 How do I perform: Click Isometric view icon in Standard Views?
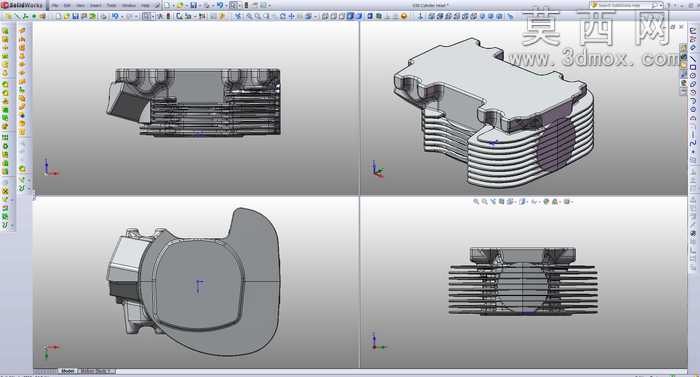coord(482,17)
